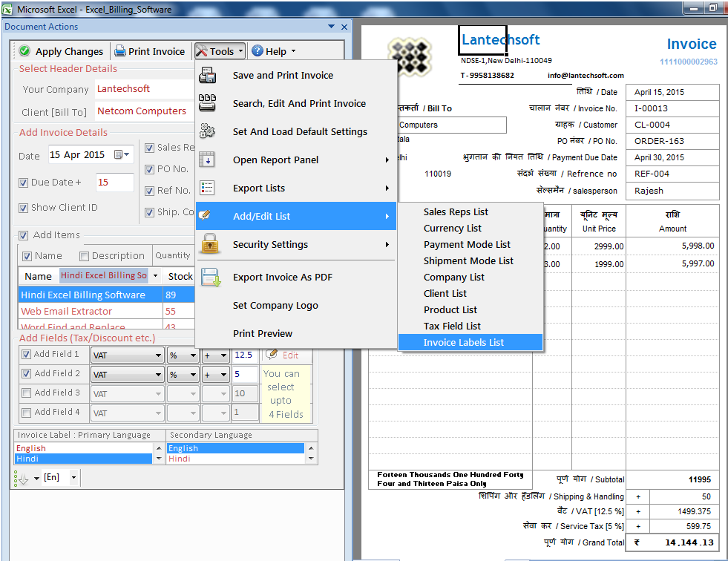Viewport: 728px width, 561px height.
Task: Open Client List in submenu
Action: [470, 294]
